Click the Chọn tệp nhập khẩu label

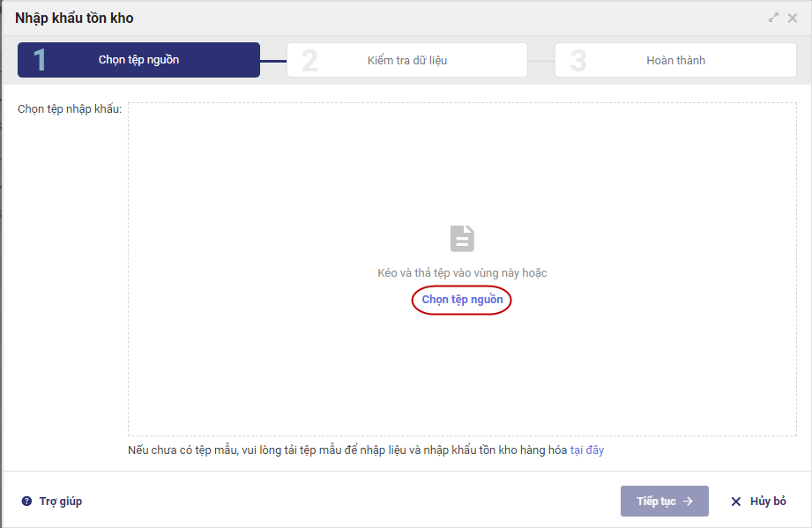tap(70, 109)
